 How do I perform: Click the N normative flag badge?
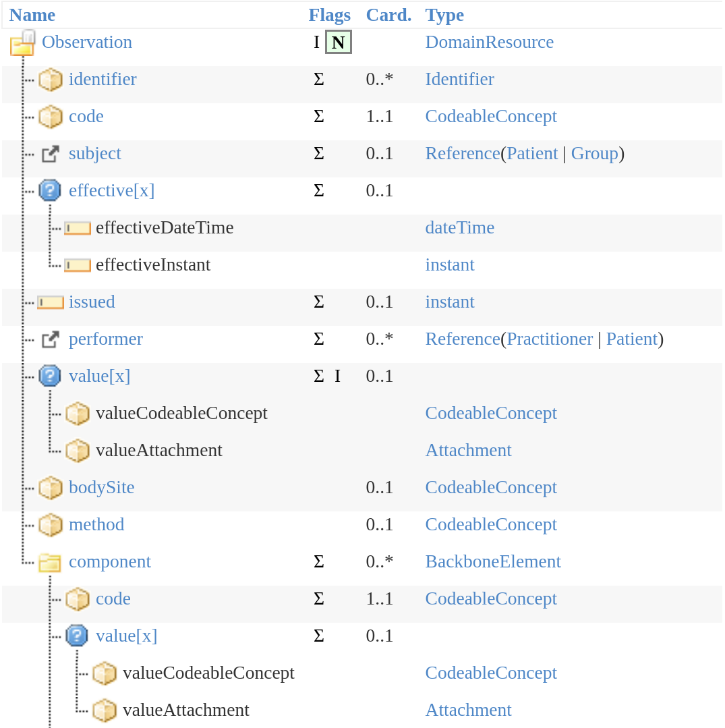(339, 43)
